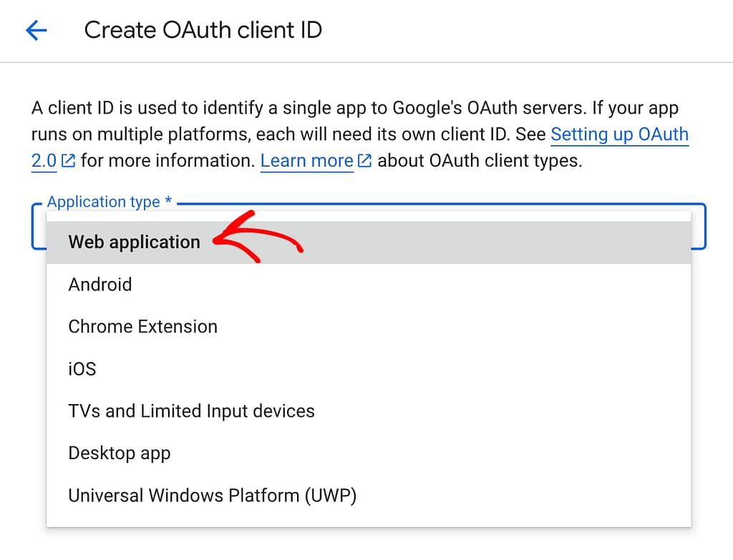Screen dimensions: 733x560
Task: Click the option targeted by the red arrow
Action: 134,242
